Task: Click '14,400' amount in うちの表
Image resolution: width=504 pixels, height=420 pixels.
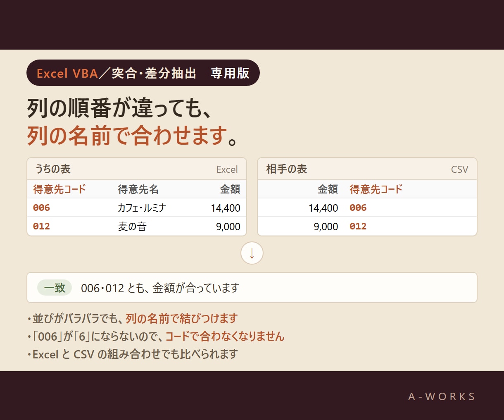Action: [x=226, y=208]
